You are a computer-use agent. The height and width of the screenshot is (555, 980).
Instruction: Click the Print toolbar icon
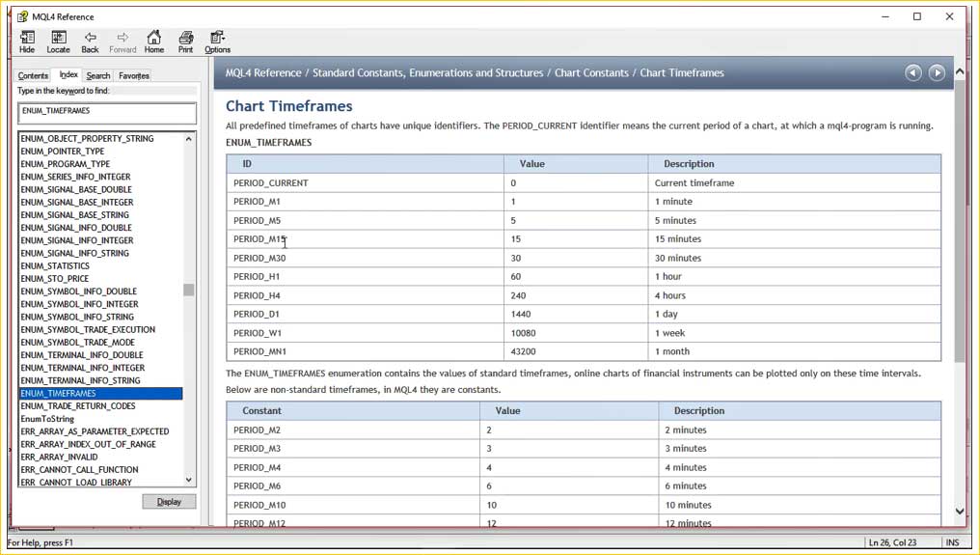tap(185, 42)
